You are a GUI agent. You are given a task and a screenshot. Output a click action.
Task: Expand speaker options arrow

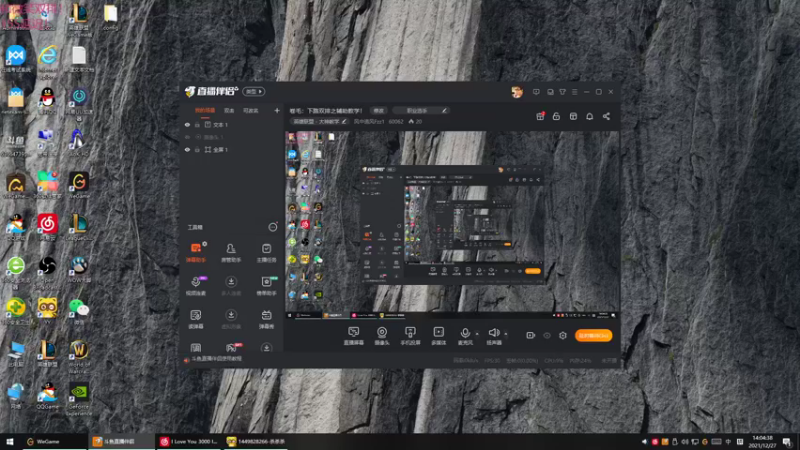pos(506,334)
